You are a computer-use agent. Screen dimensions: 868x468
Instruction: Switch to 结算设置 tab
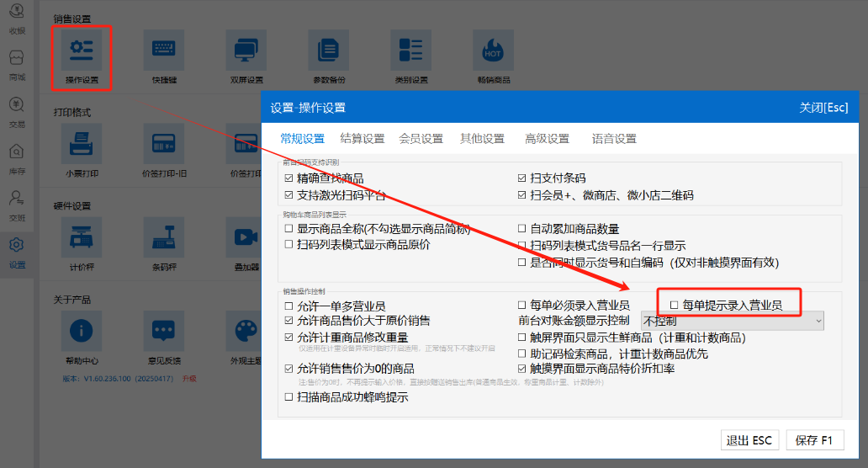[362, 138]
